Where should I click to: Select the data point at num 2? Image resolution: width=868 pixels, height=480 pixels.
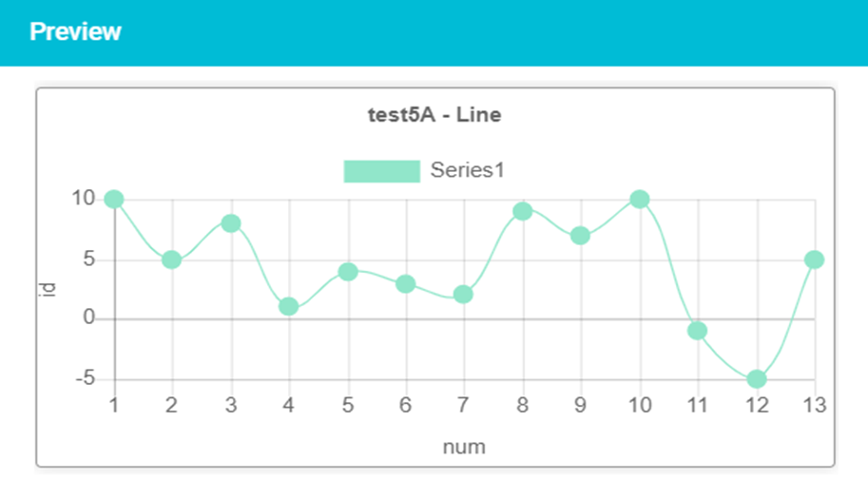[x=172, y=259]
